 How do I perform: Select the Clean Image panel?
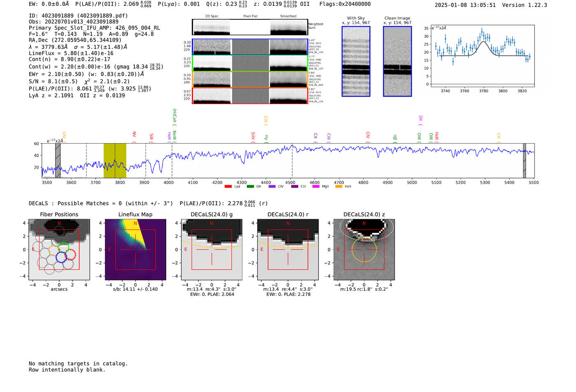(x=397, y=61)
